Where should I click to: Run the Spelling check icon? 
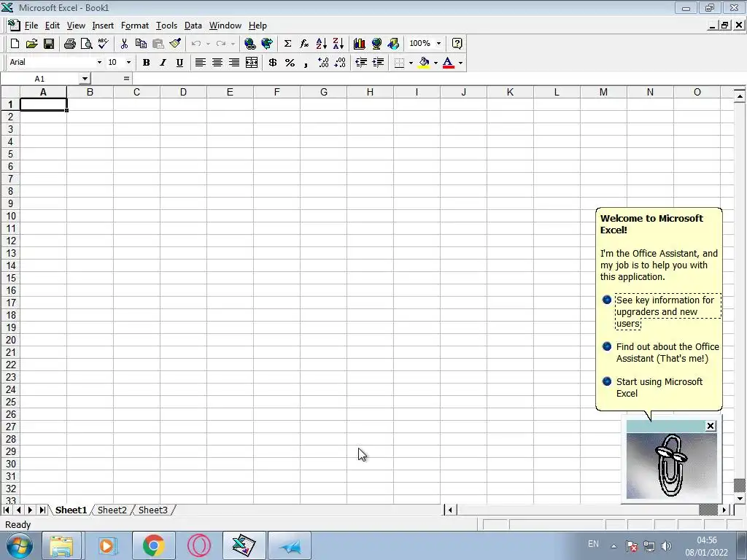tap(103, 44)
